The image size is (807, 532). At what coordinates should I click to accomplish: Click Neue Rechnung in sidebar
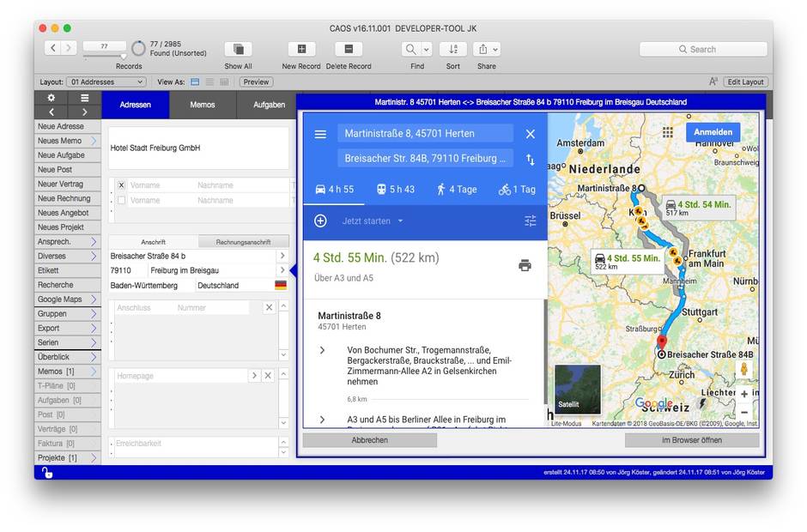[x=68, y=198]
